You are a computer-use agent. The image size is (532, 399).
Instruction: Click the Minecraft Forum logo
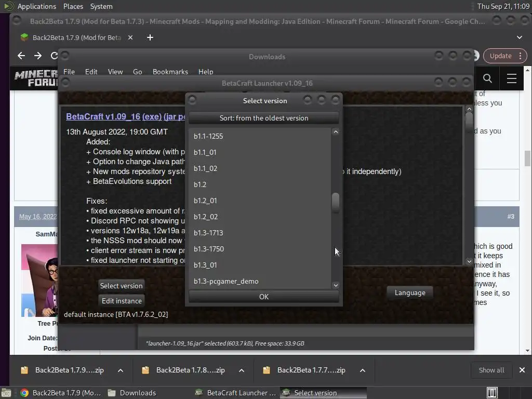click(x=36, y=78)
